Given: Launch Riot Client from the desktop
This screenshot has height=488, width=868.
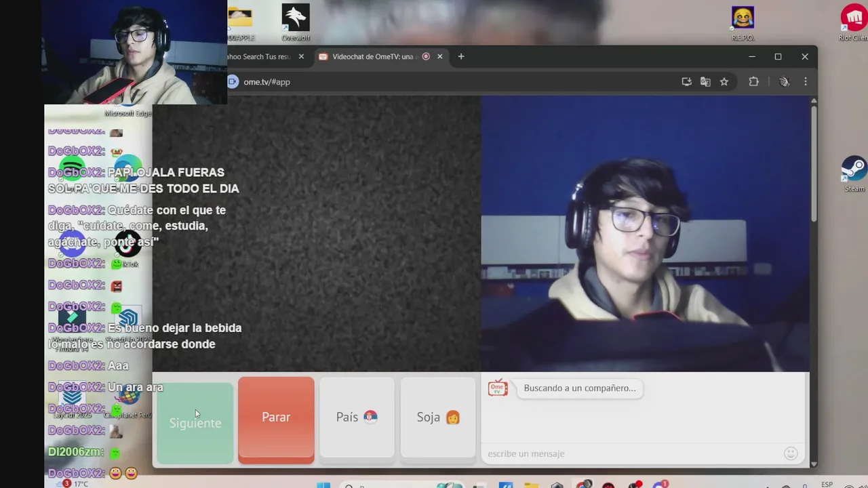Looking at the screenshot, I should (854, 23).
